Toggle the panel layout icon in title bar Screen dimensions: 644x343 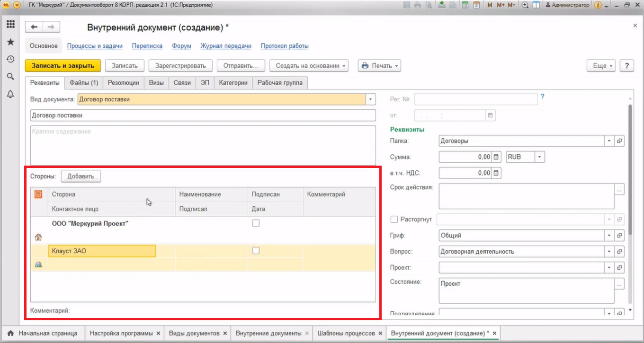(536, 5)
